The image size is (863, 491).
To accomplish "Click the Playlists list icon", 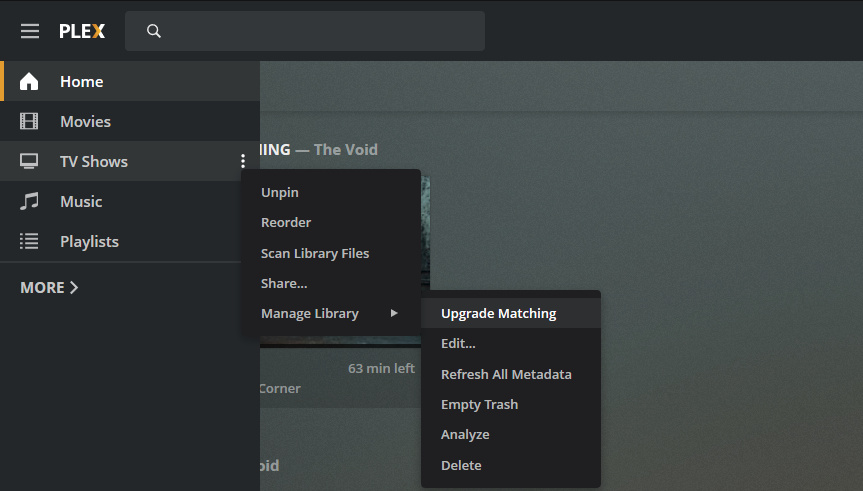I will click(x=29, y=241).
